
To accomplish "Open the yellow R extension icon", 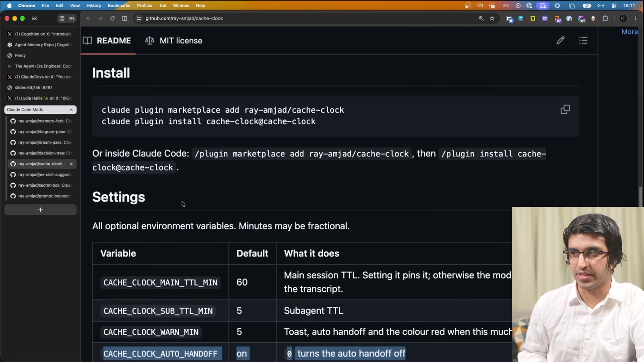I will tap(533, 19).
